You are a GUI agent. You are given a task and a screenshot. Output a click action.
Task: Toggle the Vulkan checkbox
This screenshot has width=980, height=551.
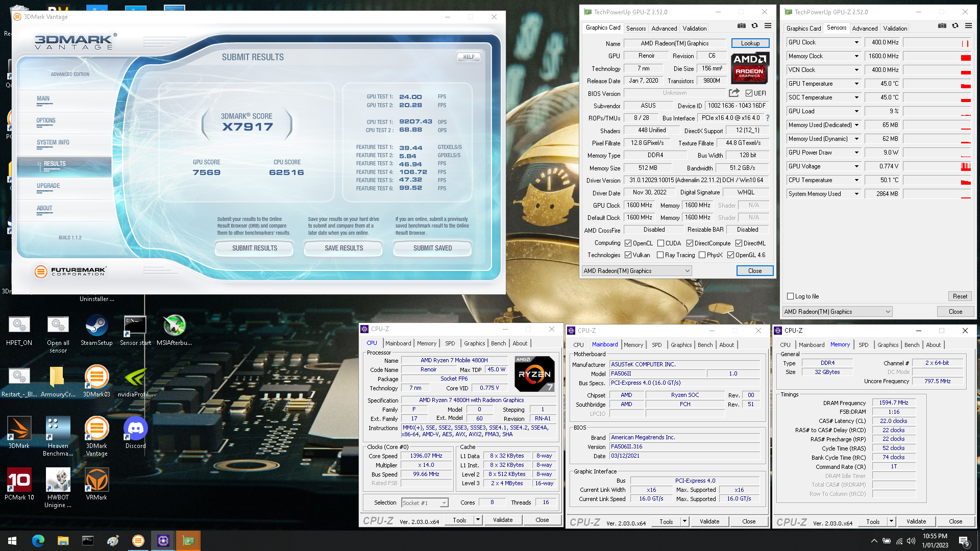pos(628,255)
